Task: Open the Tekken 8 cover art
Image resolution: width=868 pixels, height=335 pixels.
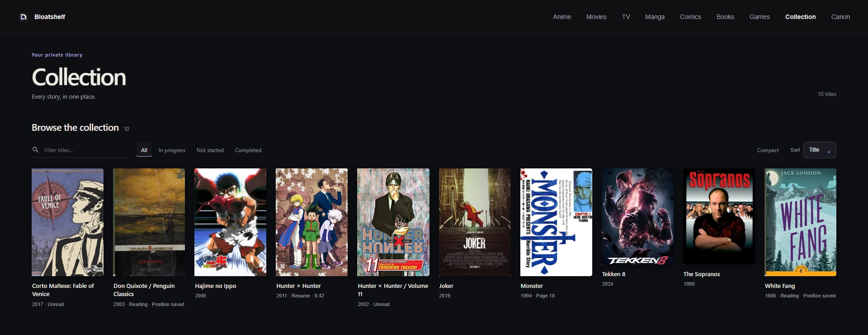Action: 637,216
